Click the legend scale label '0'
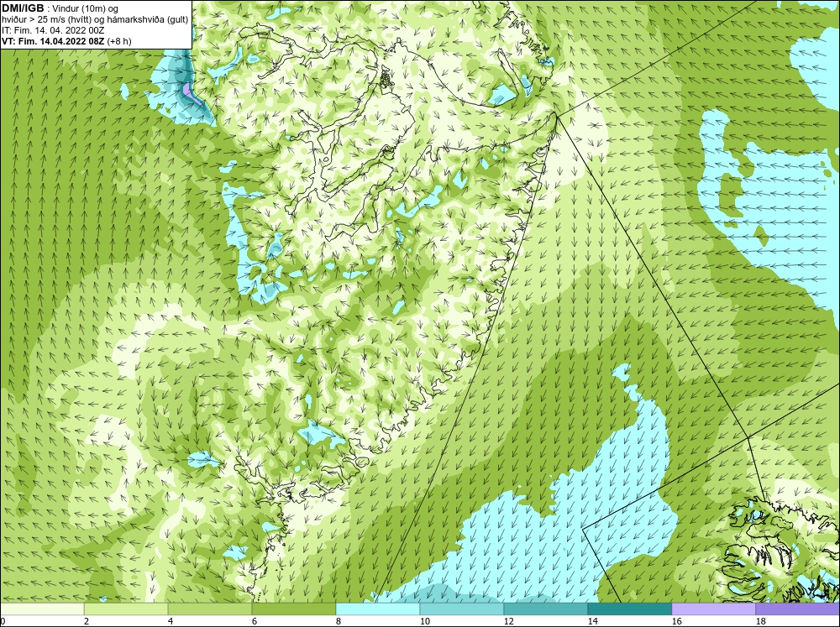The width and height of the screenshot is (840, 627). pos(3,621)
